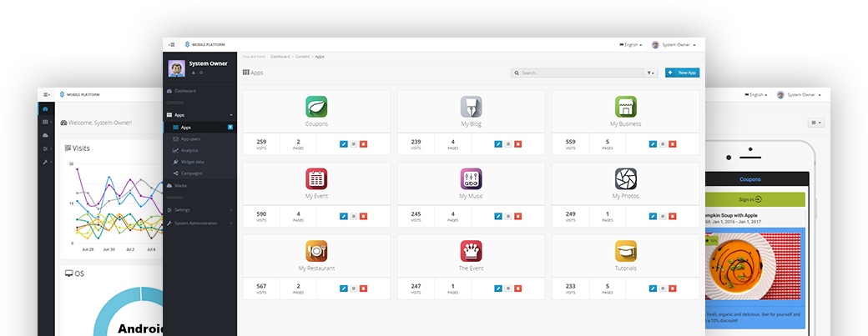Delete the My Blog app

click(517, 143)
